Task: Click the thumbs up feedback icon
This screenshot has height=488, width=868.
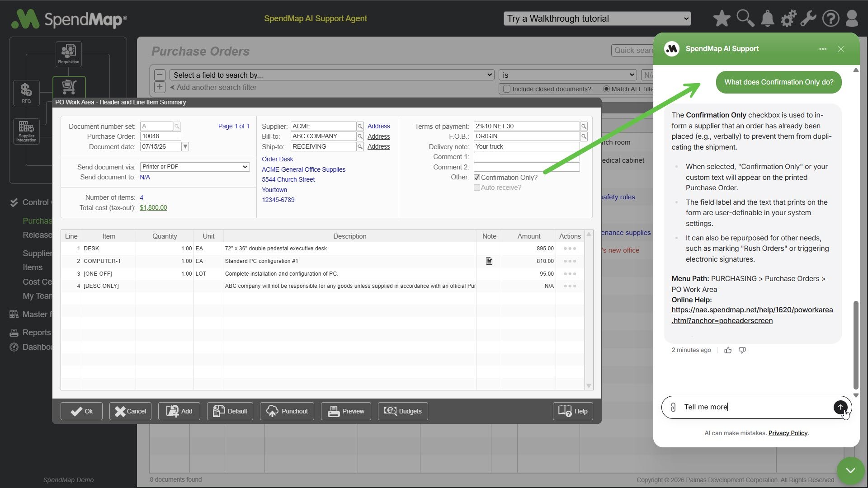Action: point(728,350)
